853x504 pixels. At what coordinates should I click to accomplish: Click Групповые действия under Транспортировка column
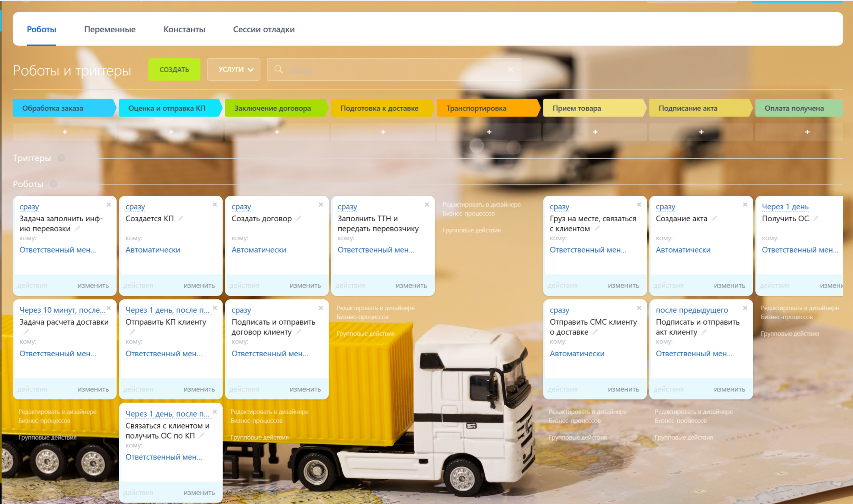pyautogui.click(x=472, y=230)
